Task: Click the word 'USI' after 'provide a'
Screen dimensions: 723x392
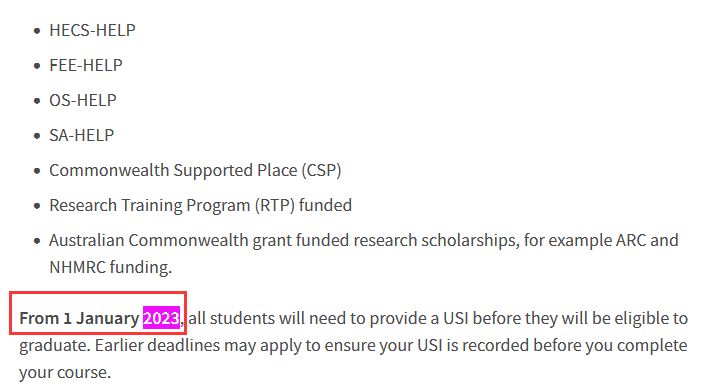Action: 456,318
